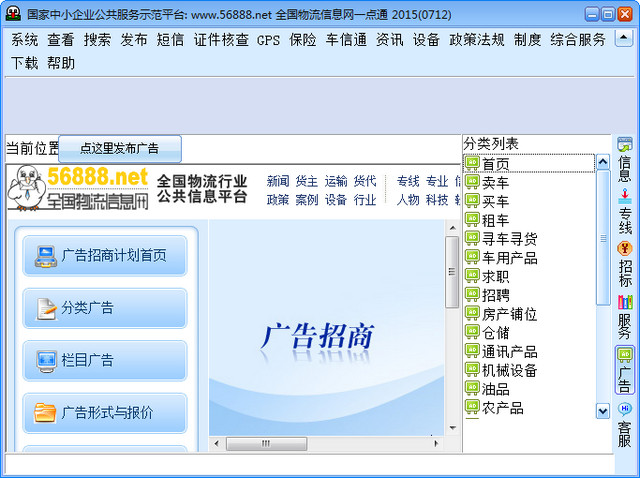
Task: Open the 货主 link in web header
Action: (307, 181)
